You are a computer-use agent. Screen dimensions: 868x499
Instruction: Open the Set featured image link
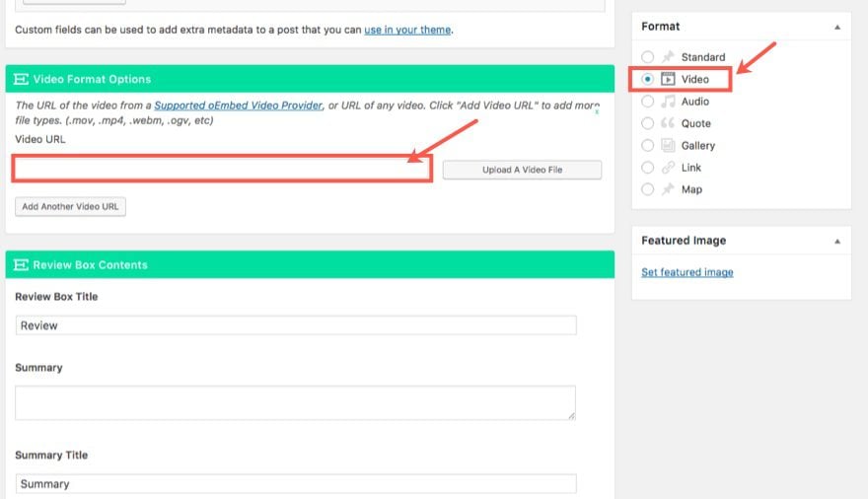tap(687, 272)
